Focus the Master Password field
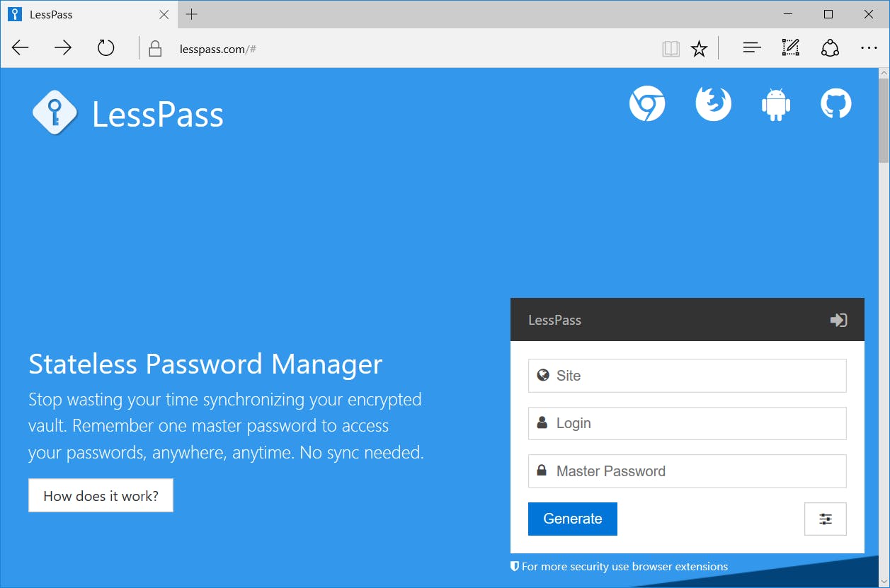This screenshot has width=890, height=588. [x=687, y=471]
